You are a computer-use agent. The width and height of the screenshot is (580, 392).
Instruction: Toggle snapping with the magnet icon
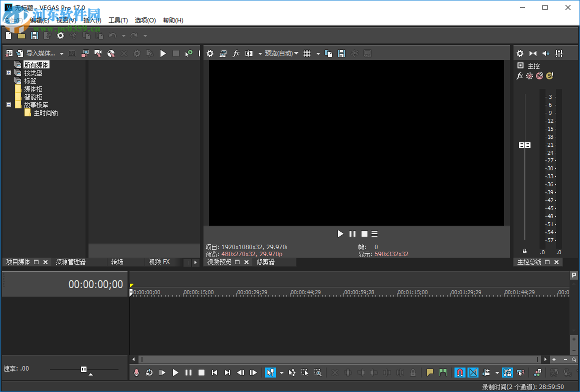tap(459, 373)
